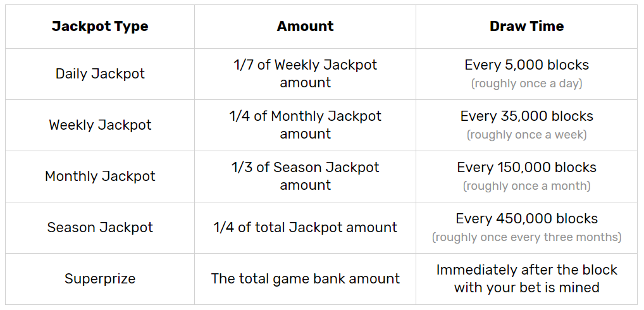Select the Superprize row label
Viewport: 644px width, 310px height.
tap(100, 279)
